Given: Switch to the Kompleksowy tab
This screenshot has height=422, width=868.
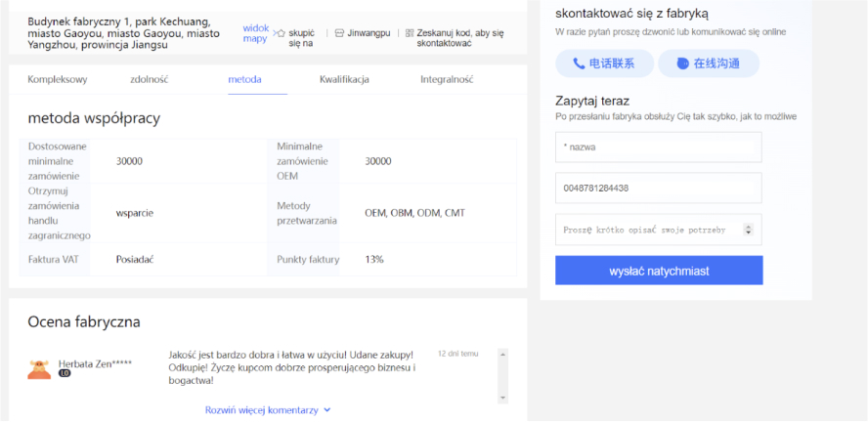Looking at the screenshot, I should 58,79.
